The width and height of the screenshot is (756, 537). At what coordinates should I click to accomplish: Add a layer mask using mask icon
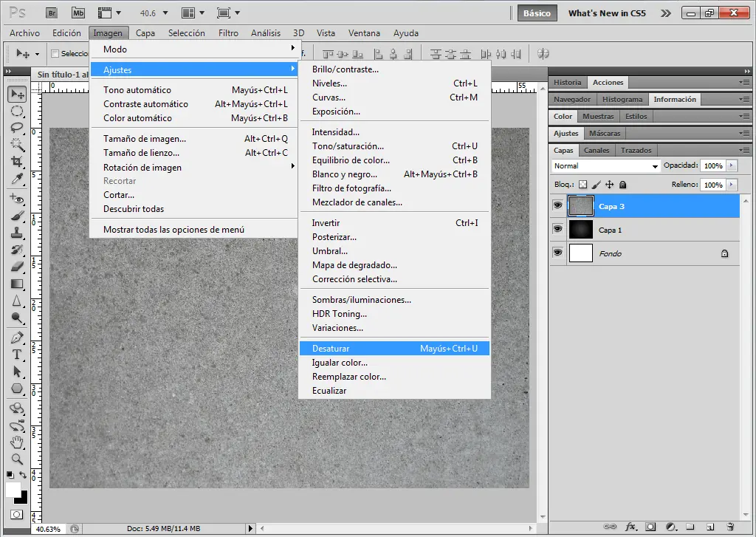[x=650, y=527]
